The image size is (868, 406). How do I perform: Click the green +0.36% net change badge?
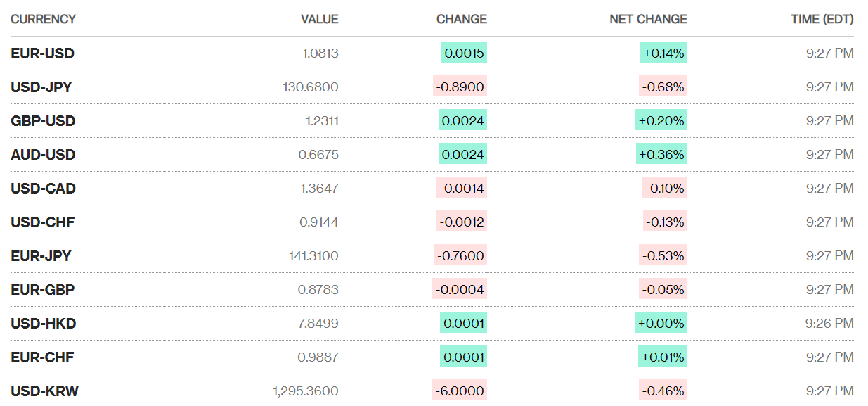(661, 155)
